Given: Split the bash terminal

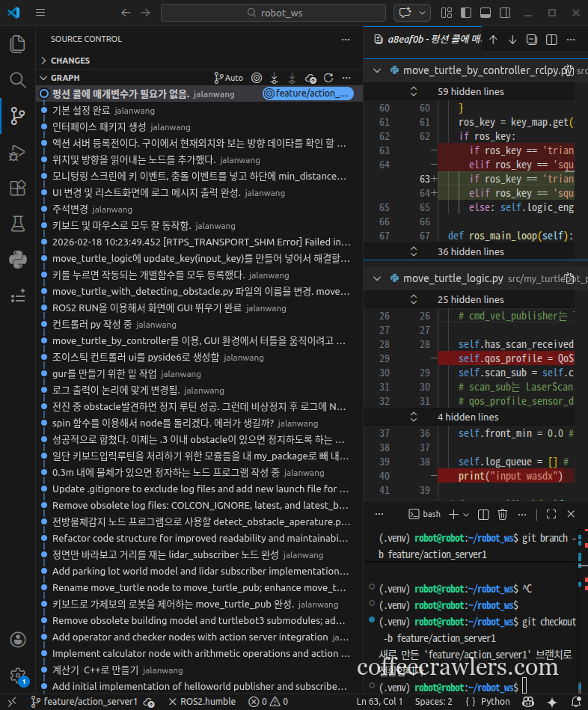Looking at the screenshot, I should [483, 514].
